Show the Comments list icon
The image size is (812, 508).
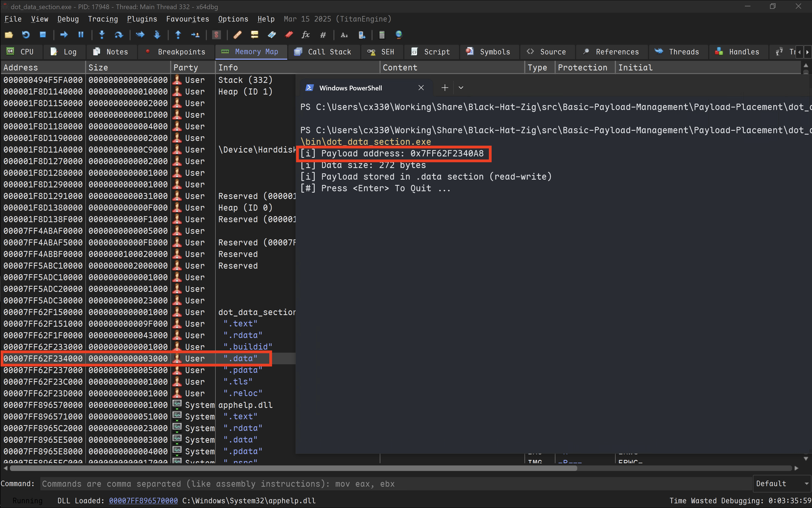click(x=254, y=35)
